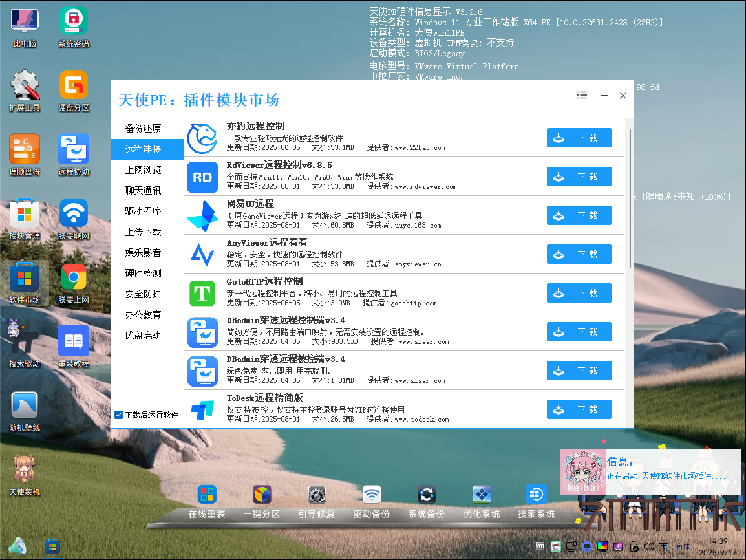746x560 pixels.
Task: Open the 随机壁纸 desktop icon
Action: [x=25, y=411]
